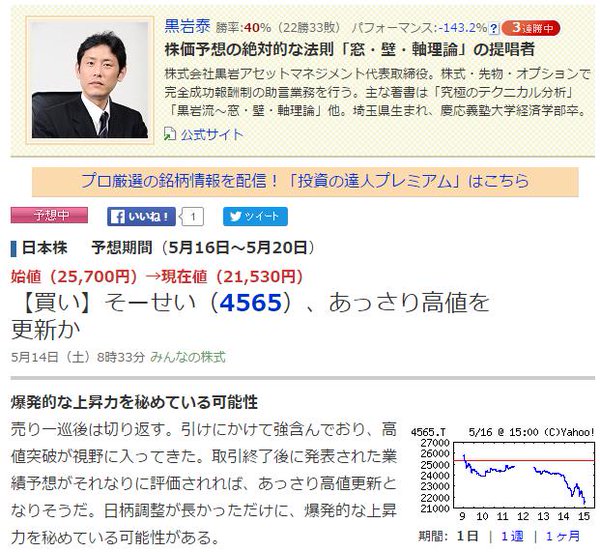This screenshot has width=600, height=552.
Task: Click the 窓・壁・軸理論 tagline heading
Action: click(x=349, y=50)
